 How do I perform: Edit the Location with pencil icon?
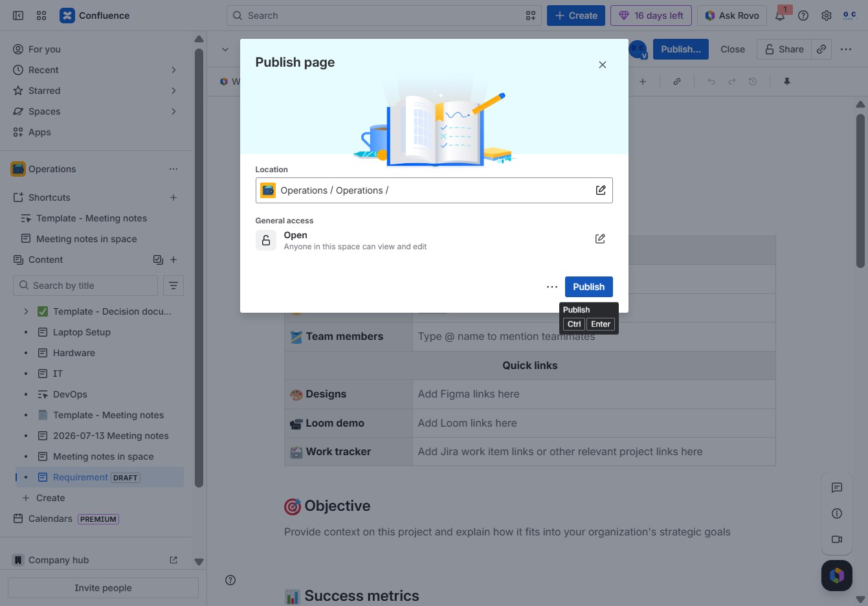click(601, 190)
